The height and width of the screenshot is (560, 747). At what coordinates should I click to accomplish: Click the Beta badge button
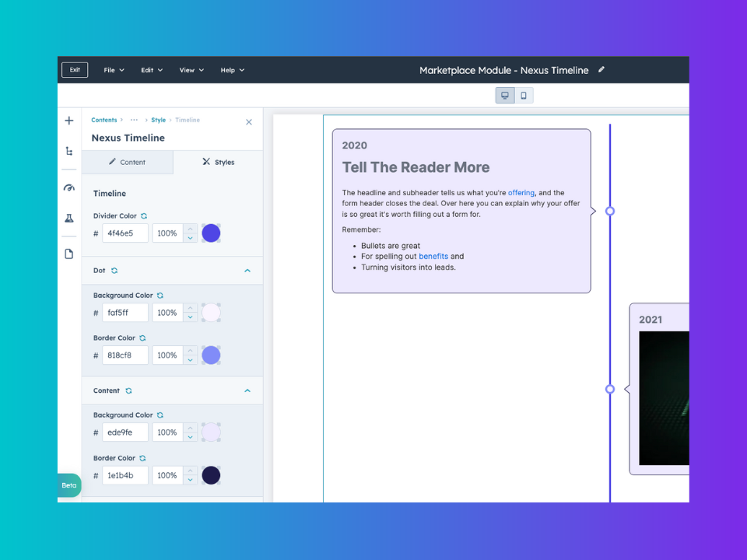click(x=69, y=485)
